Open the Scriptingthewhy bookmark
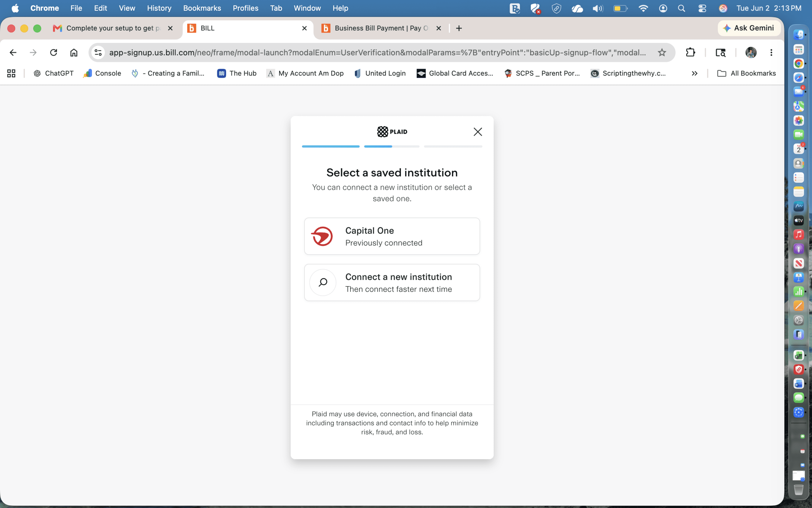The height and width of the screenshot is (508, 812). (x=628, y=73)
